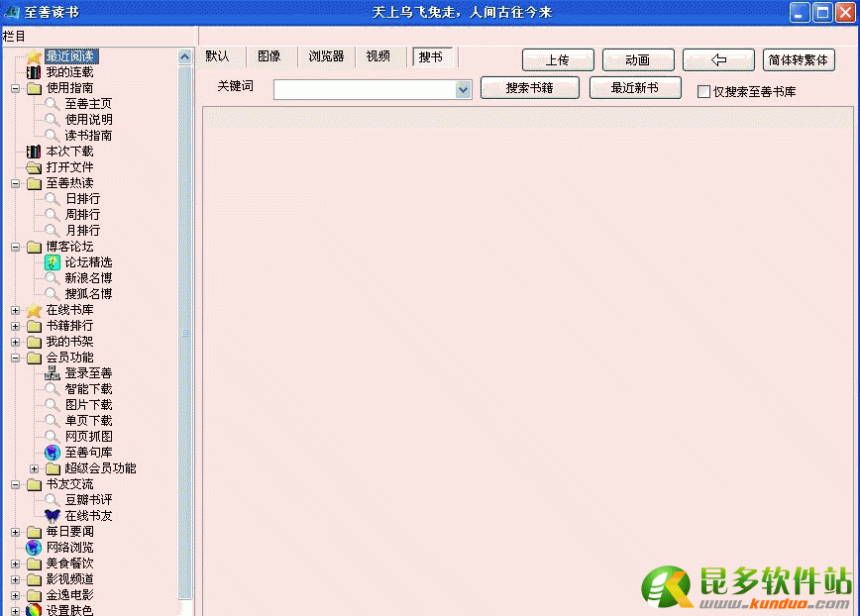Expand the 影视频道 tree node
The image size is (860, 616).
(16, 579)
